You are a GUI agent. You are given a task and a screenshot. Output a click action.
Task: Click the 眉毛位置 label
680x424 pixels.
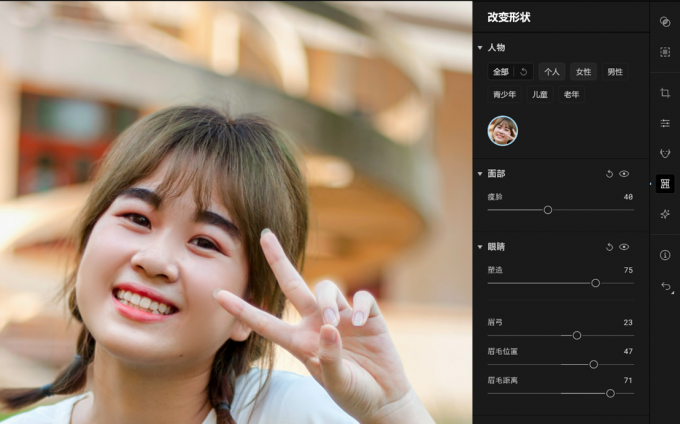(503, 352)
